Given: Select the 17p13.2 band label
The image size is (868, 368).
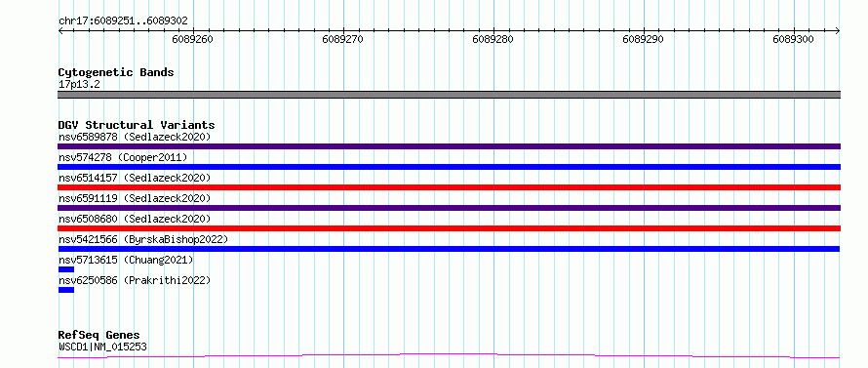Looking at the screenshot, I should coord(79,85).
